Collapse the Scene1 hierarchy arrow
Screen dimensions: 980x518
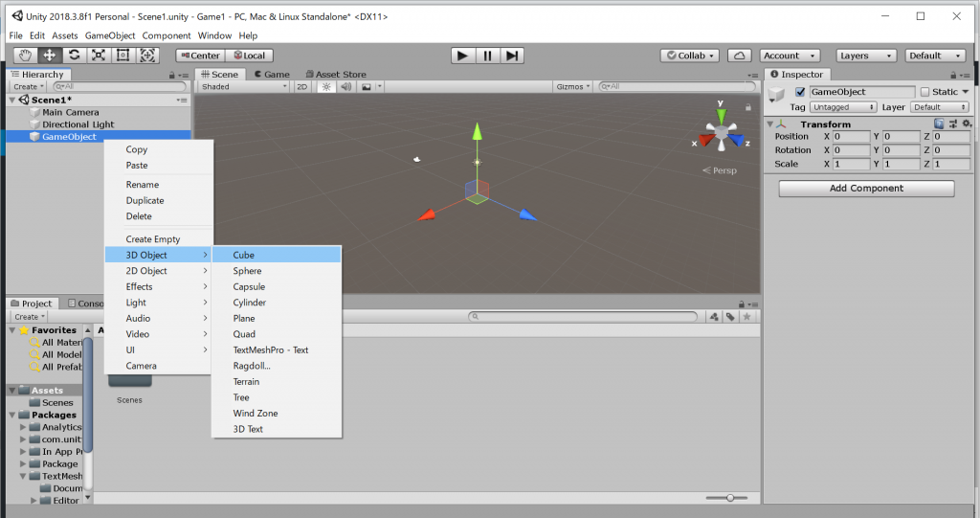(x=11, y=101)
